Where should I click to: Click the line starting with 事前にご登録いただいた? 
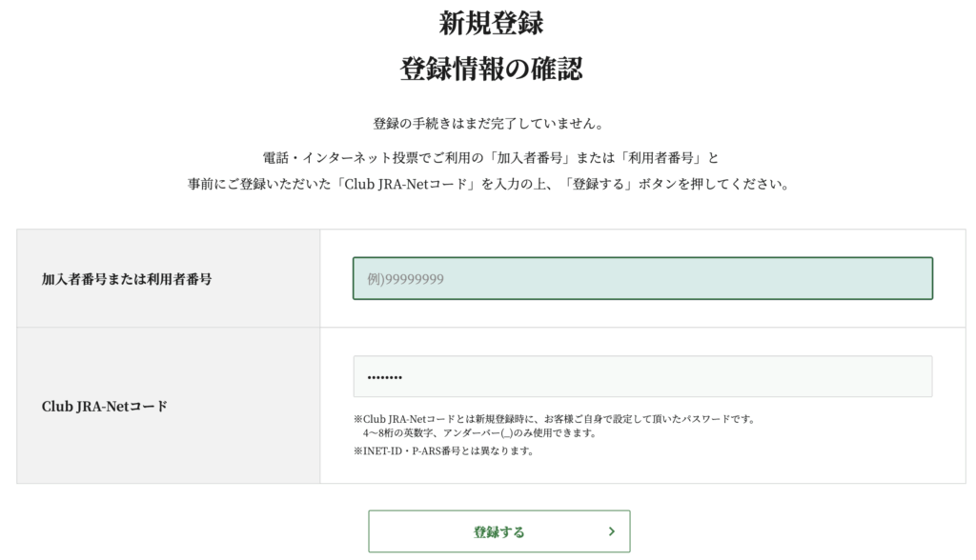[x=490, y=185]
